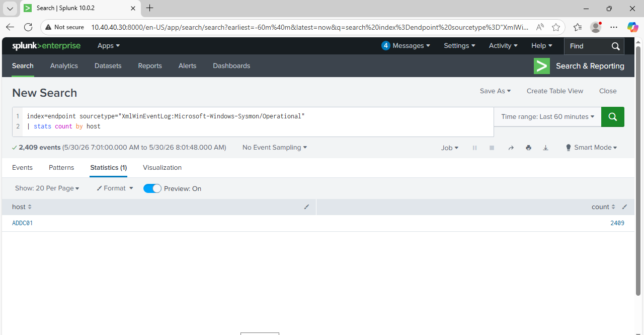This screenshot has height=335, width=644.
Task: Select the Search navigation item
Action: coord(23,66)
